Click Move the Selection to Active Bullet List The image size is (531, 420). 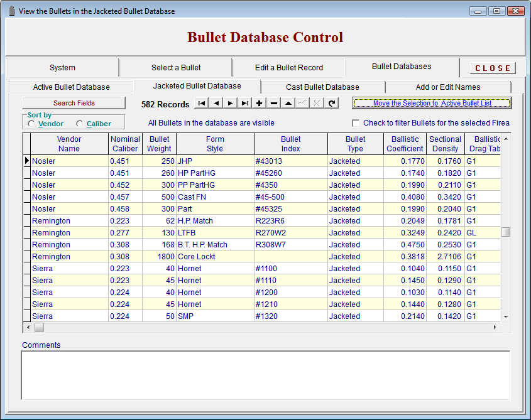pyautogui.click(x=432, y=103)
